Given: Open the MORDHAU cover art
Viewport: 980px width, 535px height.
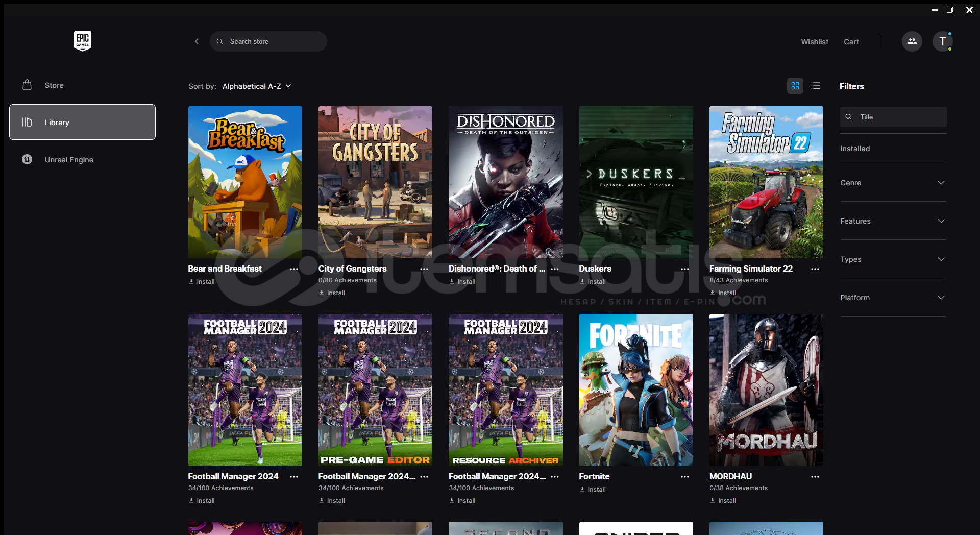Looking at the screenshot, I should tap(766, 390).
